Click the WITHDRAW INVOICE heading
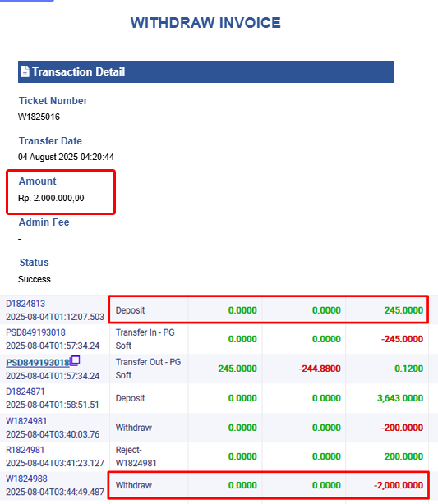438x504 pixels. [x=205, y=23]
